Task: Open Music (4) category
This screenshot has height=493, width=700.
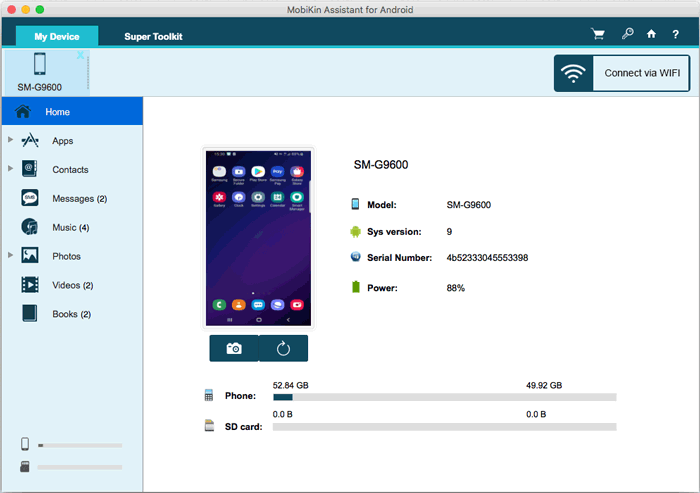Action: click(x=70, y=227)
